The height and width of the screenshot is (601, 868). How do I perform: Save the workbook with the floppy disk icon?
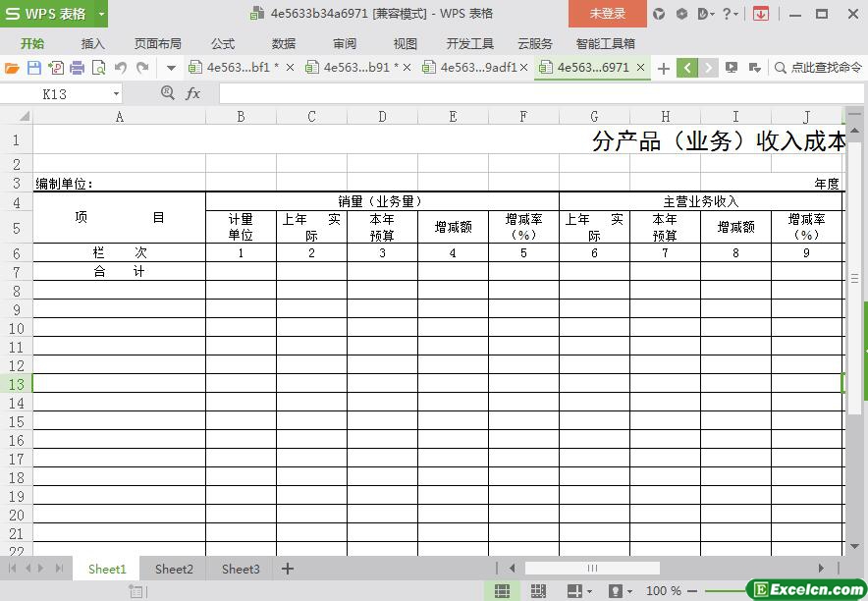[34, 68]
